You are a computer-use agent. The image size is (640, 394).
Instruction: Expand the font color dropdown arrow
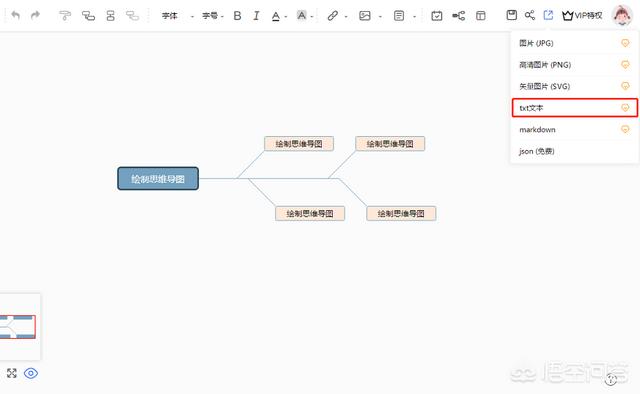pyautogui.click(x=286, y=17)
